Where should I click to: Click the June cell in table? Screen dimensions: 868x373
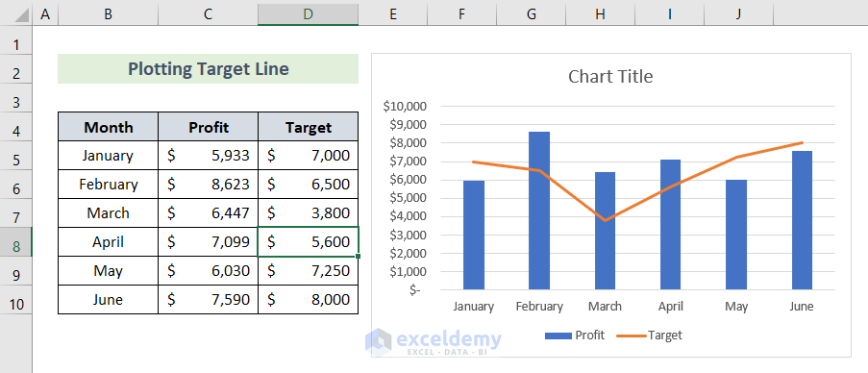pyautogui.click(x=108, y=299)
